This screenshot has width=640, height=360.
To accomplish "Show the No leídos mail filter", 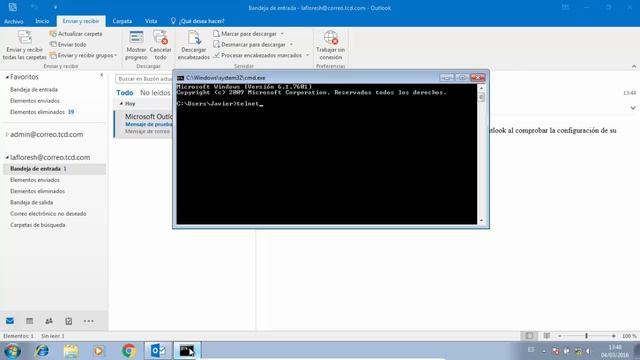I will tap(155, 93).
